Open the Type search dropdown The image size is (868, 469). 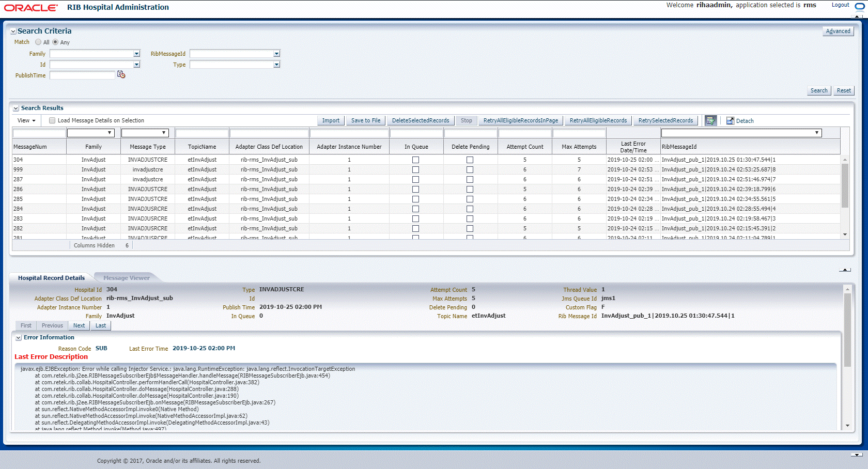[x=277, y=65]
